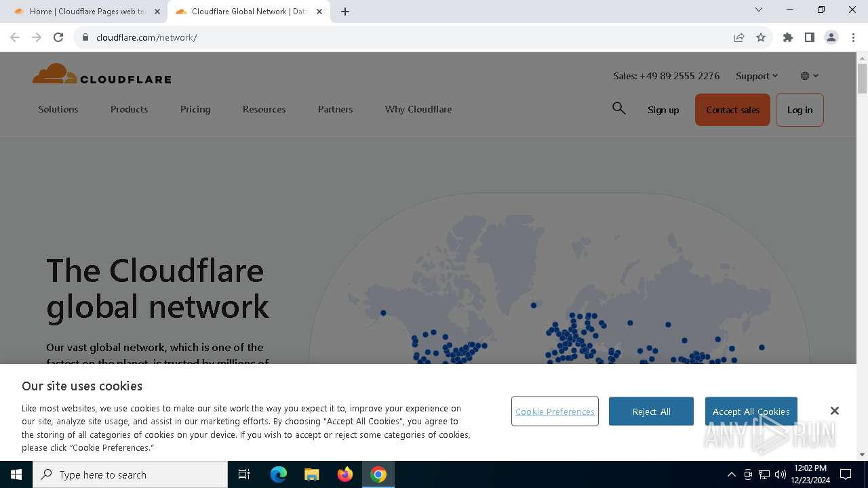Open the volume control in the tray
This screenshot has height=488, width=868.
click(781, 474)
